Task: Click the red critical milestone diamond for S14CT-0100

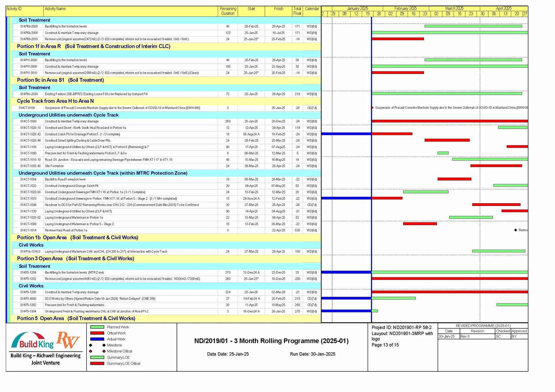Action: (372, 108)
